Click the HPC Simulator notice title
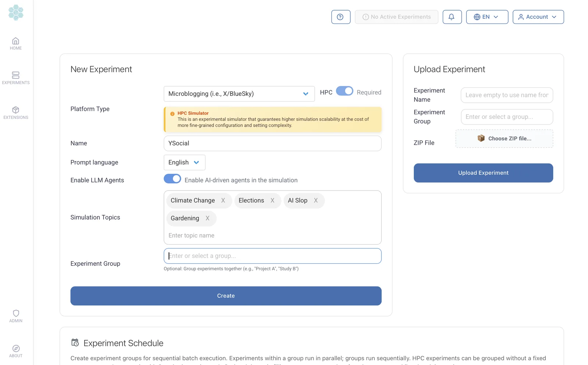 tap(193, 113)
